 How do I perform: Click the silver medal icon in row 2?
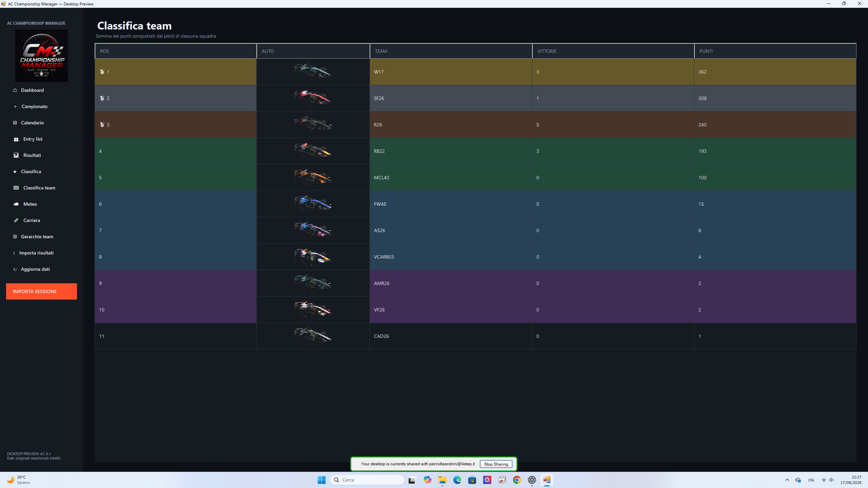102,98
